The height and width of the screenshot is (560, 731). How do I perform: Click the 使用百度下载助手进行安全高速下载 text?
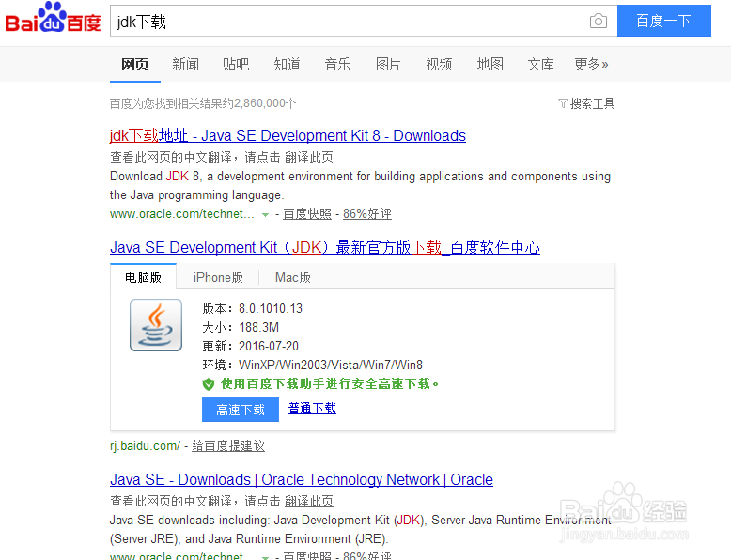(330, 384)
